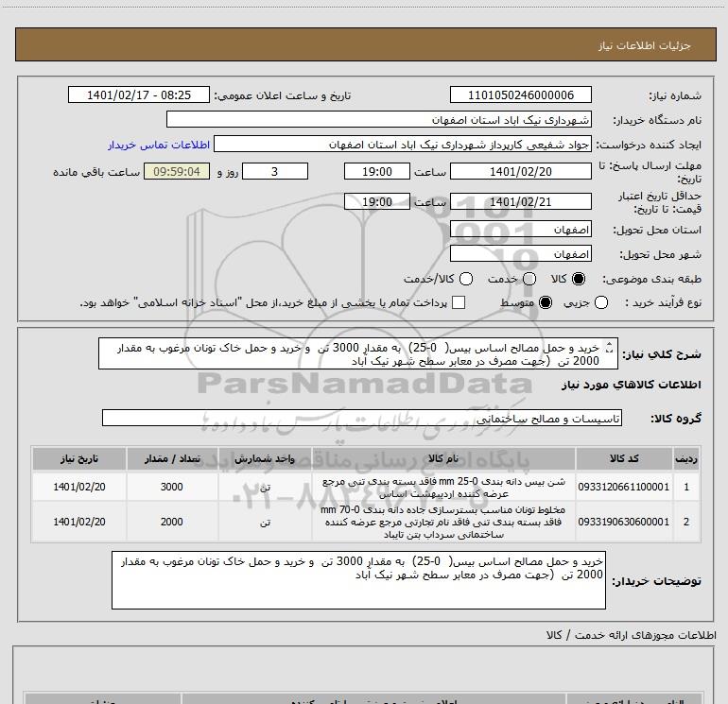Click the جزئیات اطلاعات نیاز header bar
728x704 pixels.
365,44
